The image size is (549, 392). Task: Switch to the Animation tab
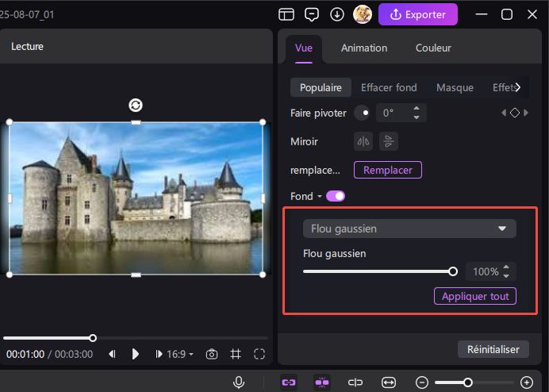click(364, 48)
